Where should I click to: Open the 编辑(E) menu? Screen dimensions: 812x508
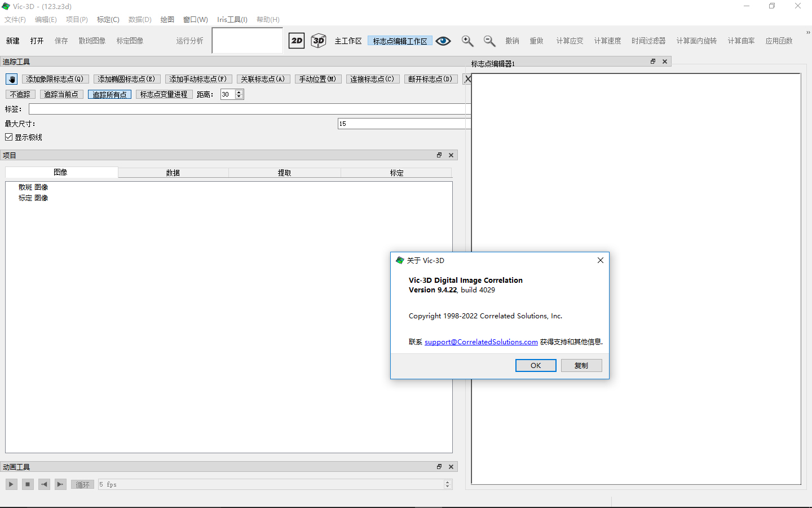46,19
